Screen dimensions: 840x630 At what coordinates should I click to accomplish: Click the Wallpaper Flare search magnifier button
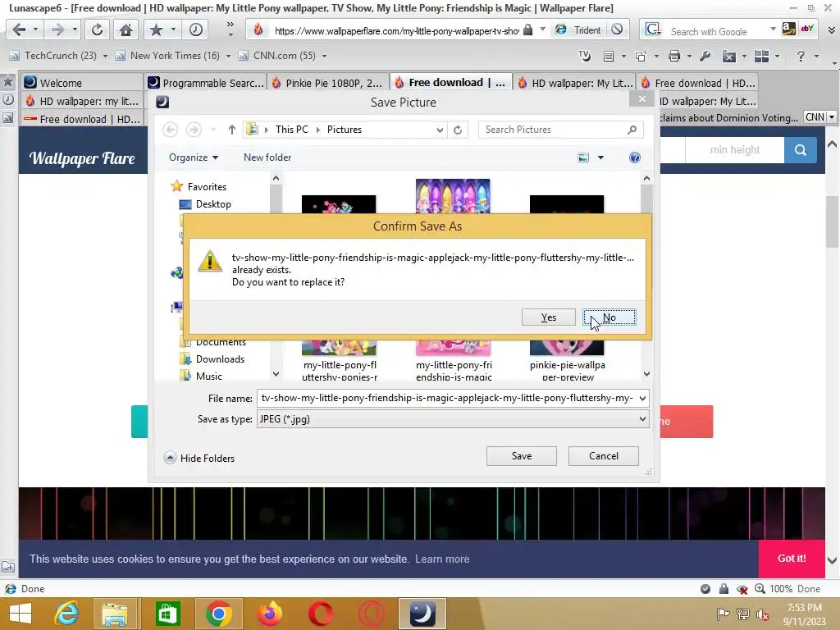coord(801,150)
